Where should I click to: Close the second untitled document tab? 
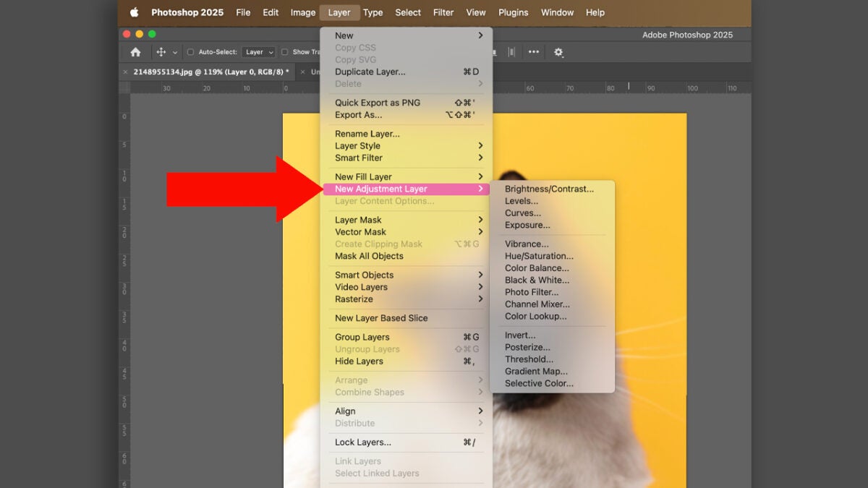(x=302, y=72)
